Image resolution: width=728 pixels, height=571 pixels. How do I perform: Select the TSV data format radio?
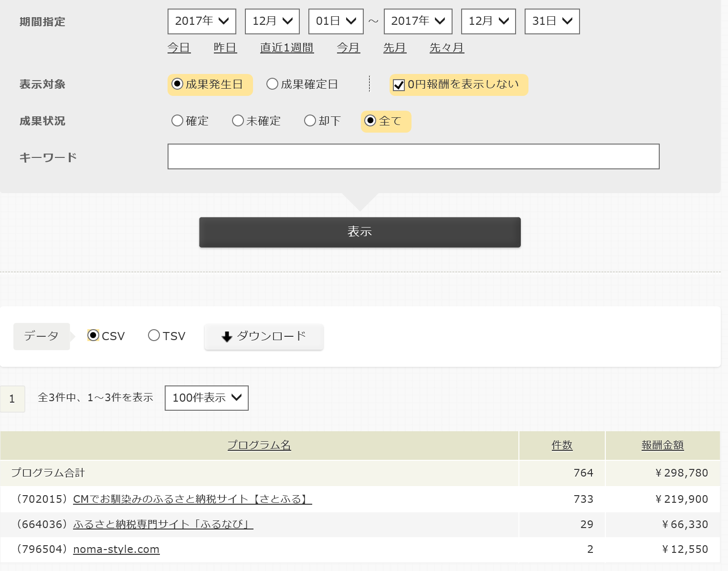[154, 335]
